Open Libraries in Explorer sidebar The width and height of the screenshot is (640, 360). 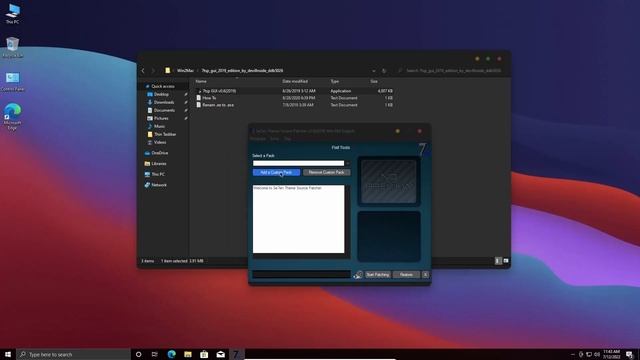158,164
